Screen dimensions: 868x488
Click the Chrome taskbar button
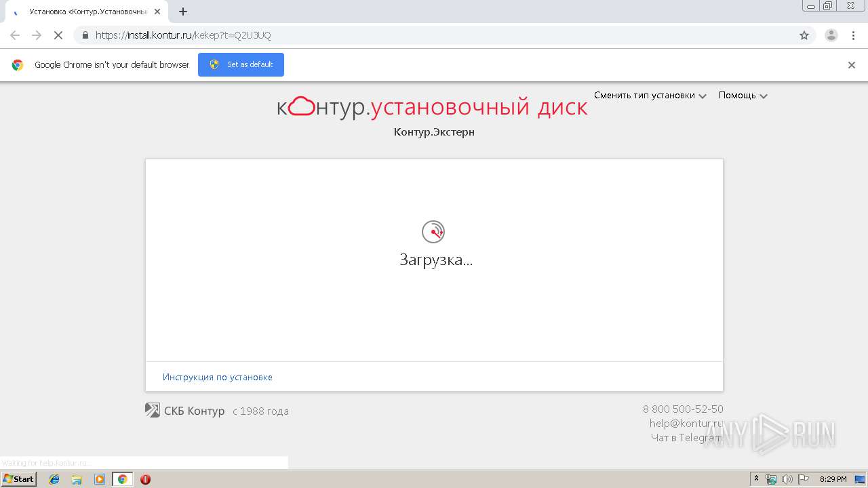click(122, 479)
